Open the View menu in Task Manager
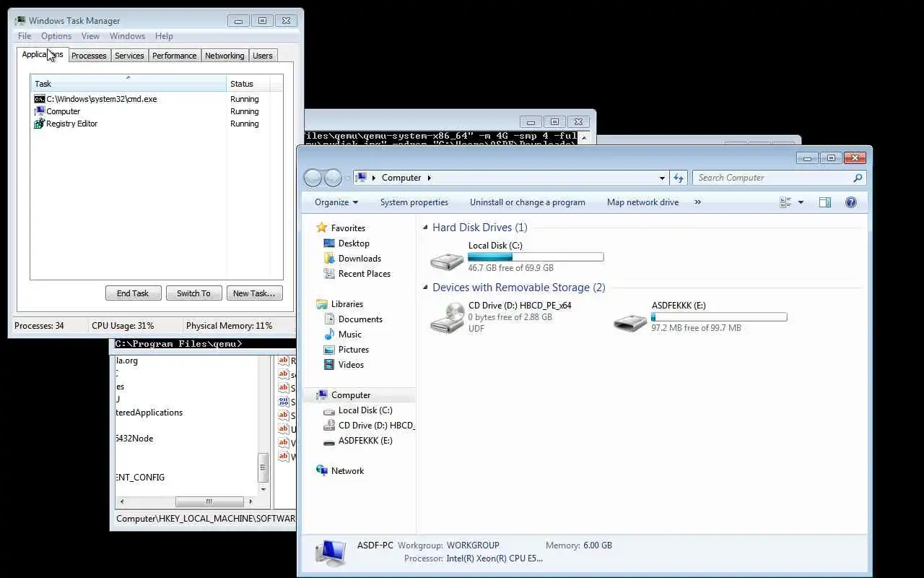 (90, 36)
